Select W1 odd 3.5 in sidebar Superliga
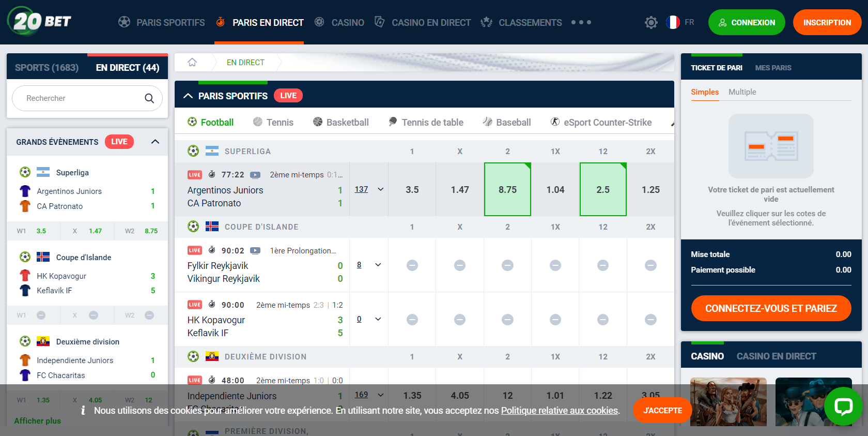The image size is (868, 436). [x=33, y=231]
